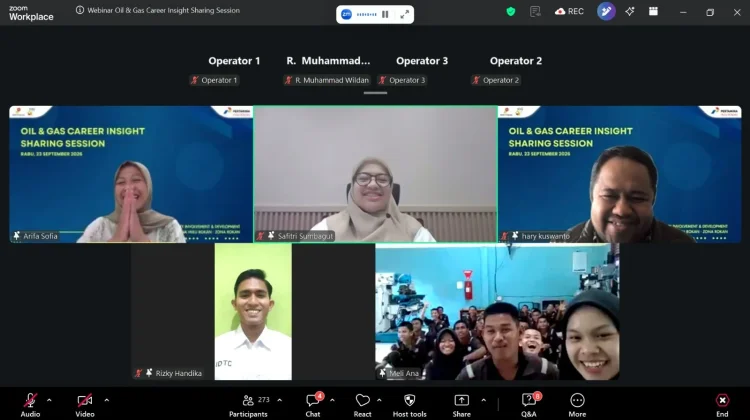This screenshot has width=750, height=420.
Task: Expand the floating mini control window
Action: click(x=405, y=14)
